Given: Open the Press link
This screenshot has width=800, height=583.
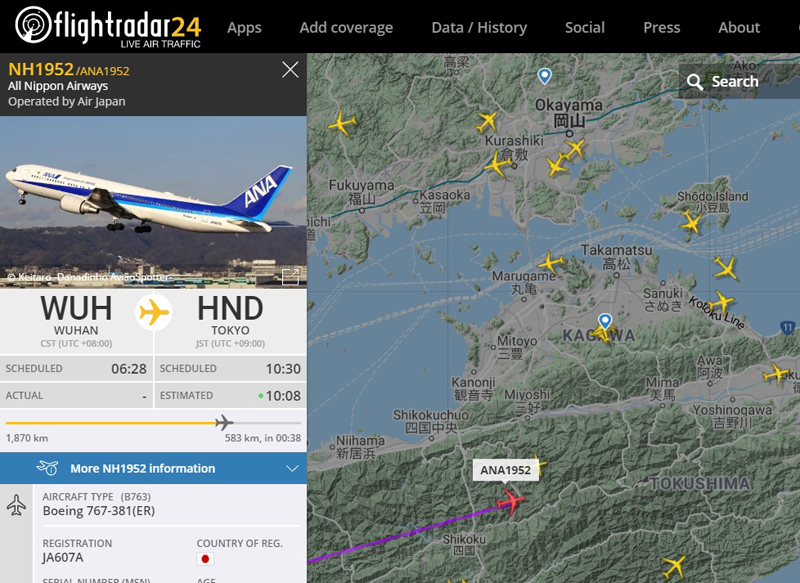Looking at the screenshot, I should 662,28.
